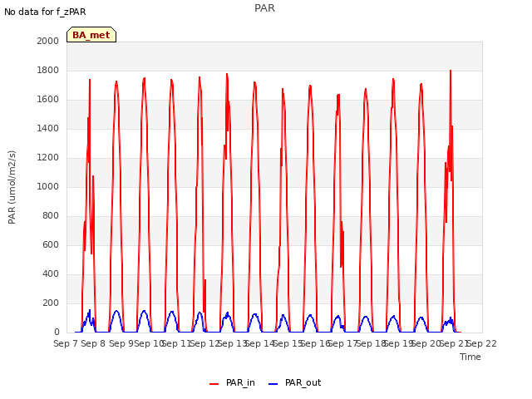Viewport: 532px width, 399px height.
Task: Click the y-axis label 2000
Action: coord(48,41)
